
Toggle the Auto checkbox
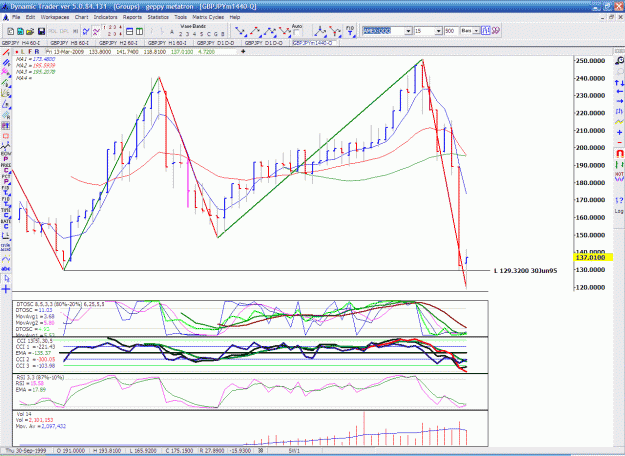(297, 33)
